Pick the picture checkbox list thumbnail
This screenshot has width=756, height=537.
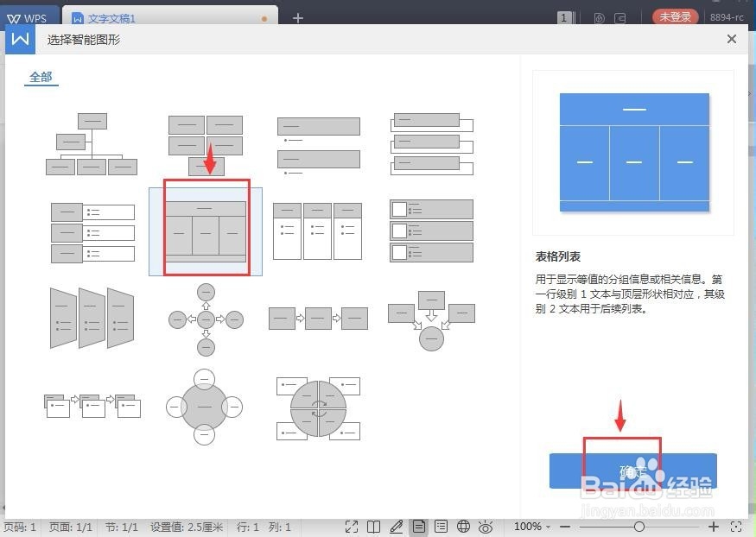pyautogui.click(x=431, y=231)
